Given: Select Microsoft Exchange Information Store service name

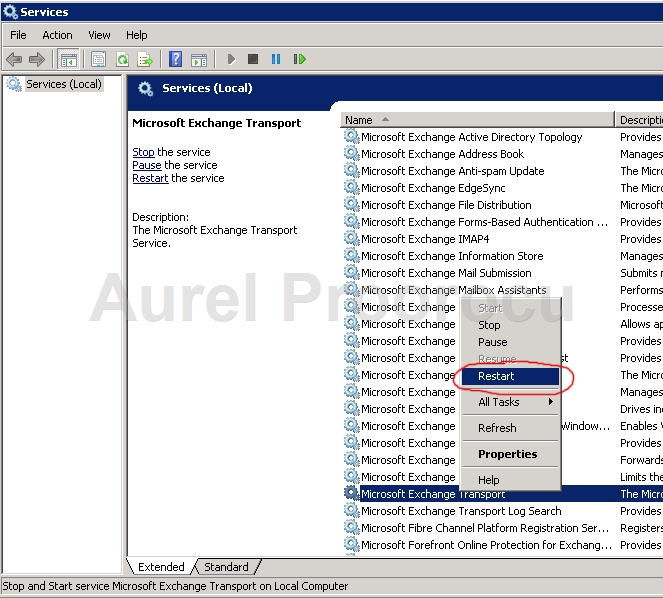Looking at the screenshot, I should pyautogui.click(x=452, y=256).
